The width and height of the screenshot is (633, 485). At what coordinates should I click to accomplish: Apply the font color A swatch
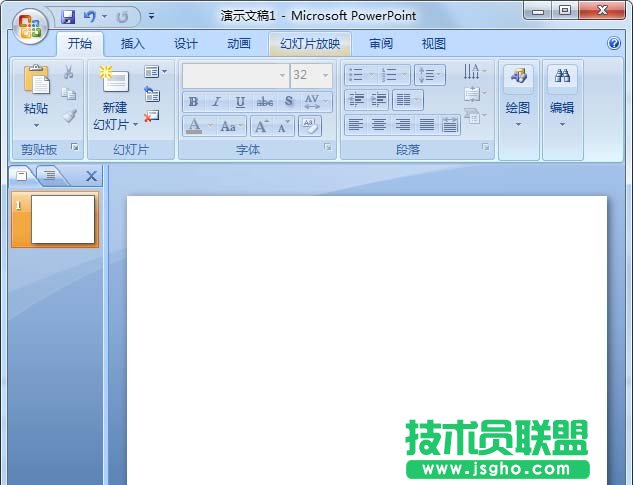click(194, 126)
